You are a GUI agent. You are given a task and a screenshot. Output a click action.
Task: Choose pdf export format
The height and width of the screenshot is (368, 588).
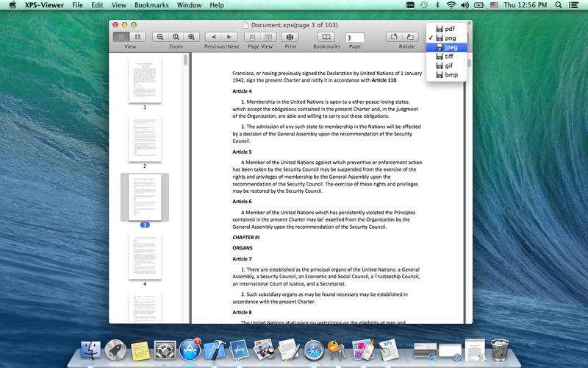447,29
